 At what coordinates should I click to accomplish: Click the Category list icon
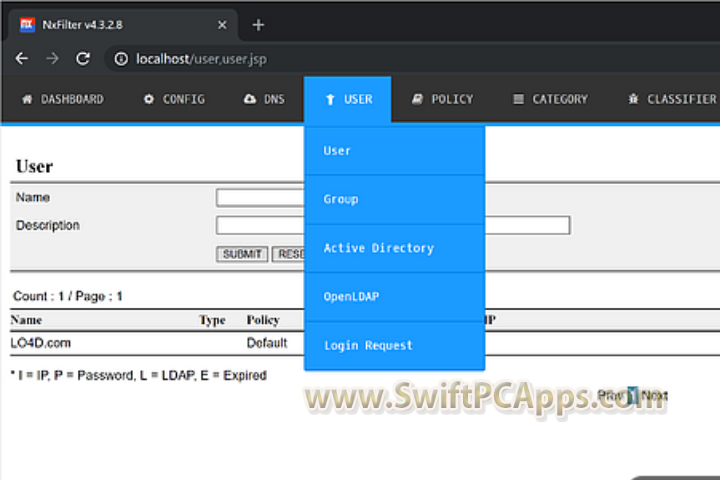518,99
